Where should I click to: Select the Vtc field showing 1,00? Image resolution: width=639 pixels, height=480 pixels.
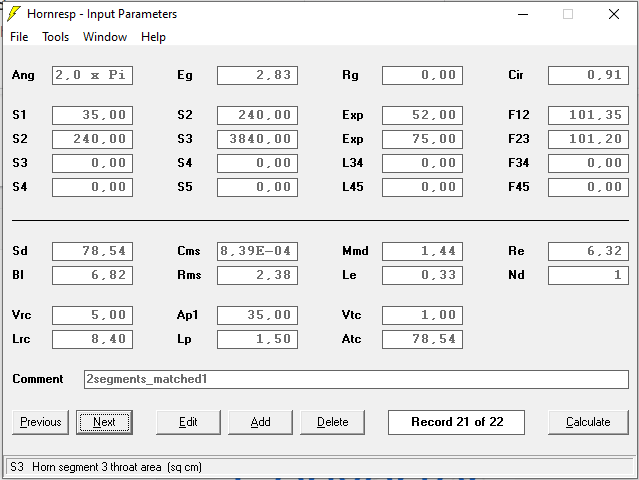(422, 315)
